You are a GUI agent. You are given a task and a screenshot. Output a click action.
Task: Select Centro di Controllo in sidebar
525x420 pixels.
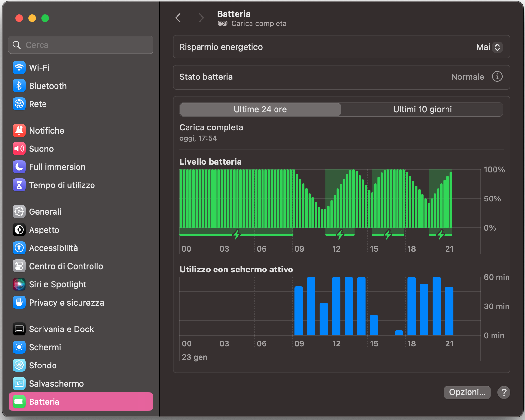[x=66, y=266]
